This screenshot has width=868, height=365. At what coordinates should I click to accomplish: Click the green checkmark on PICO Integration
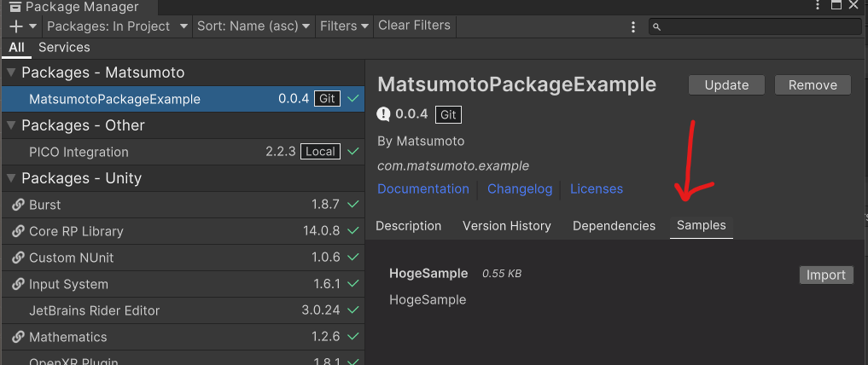point(353,152)
